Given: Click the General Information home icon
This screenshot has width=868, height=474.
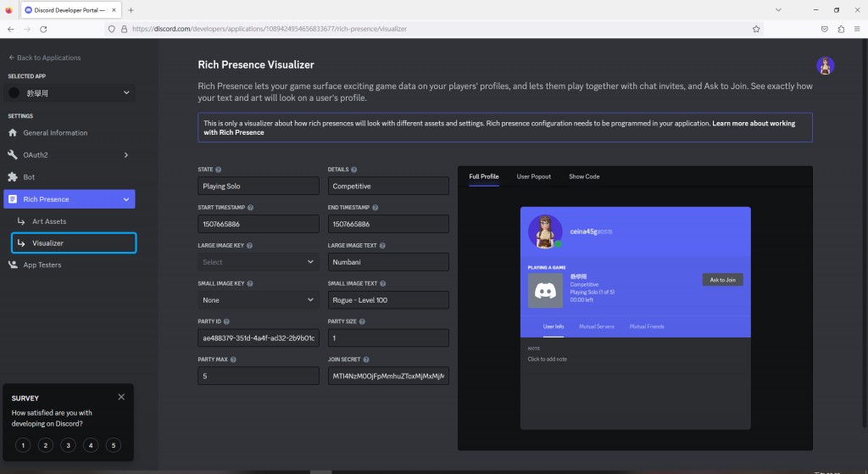Looking at the screenshot, I should [13, 133].
